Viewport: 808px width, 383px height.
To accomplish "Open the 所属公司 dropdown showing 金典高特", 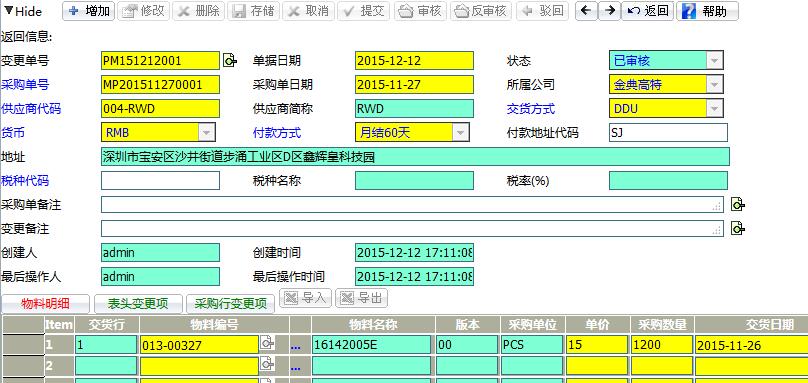I will tap(714, 85).
